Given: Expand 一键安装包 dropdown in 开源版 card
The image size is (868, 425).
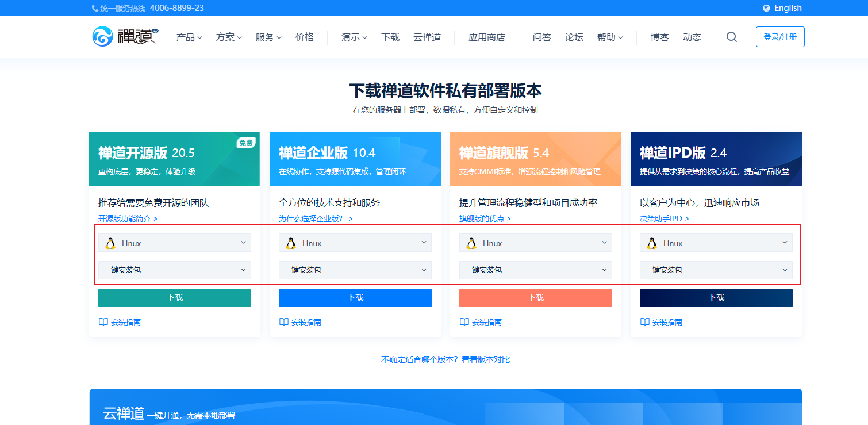Looking at the screenshot, I should pyautogui.click(x=175, y=270).
